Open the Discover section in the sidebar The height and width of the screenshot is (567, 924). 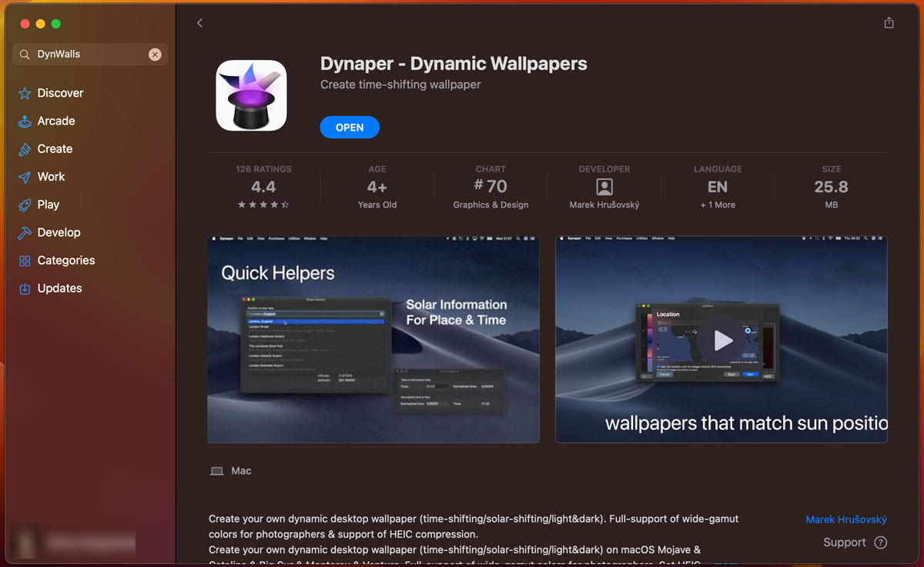[59, 92]
